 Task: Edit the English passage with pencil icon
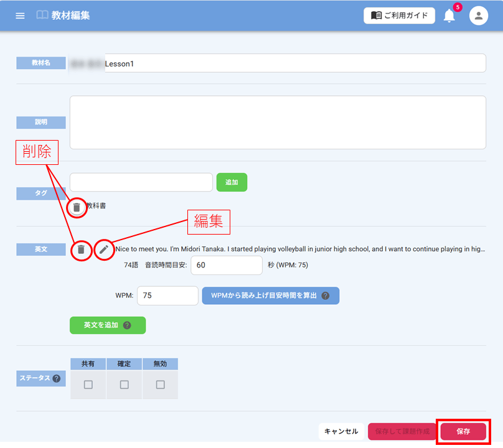coord(104,250)
